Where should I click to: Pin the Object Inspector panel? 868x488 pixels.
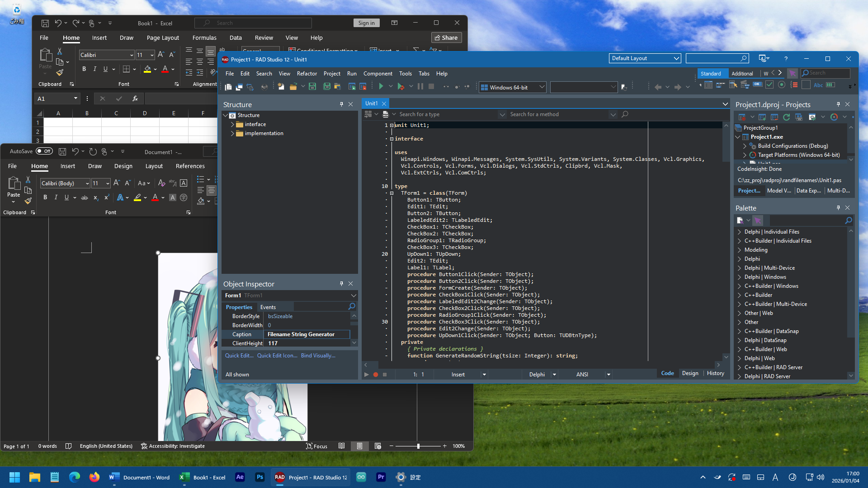pos(341,284)
